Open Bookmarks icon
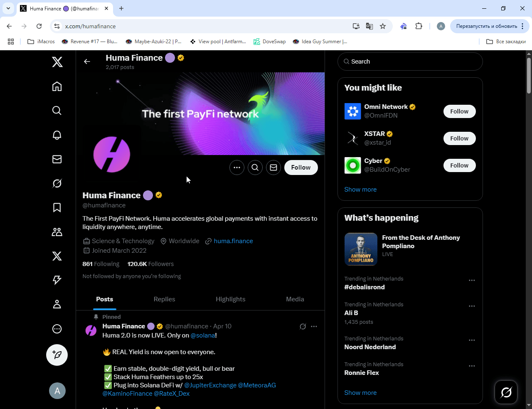 (57, 207)
